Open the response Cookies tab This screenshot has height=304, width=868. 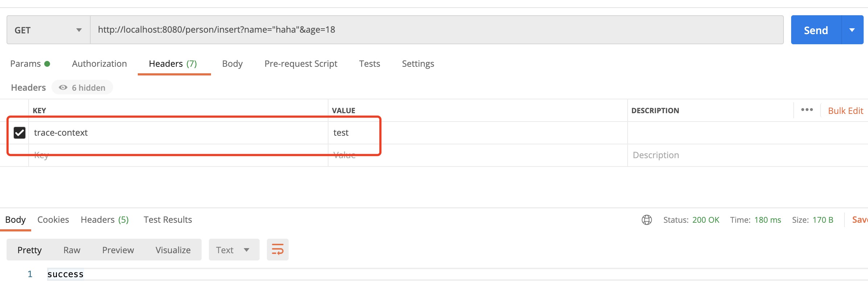point(53,220)
